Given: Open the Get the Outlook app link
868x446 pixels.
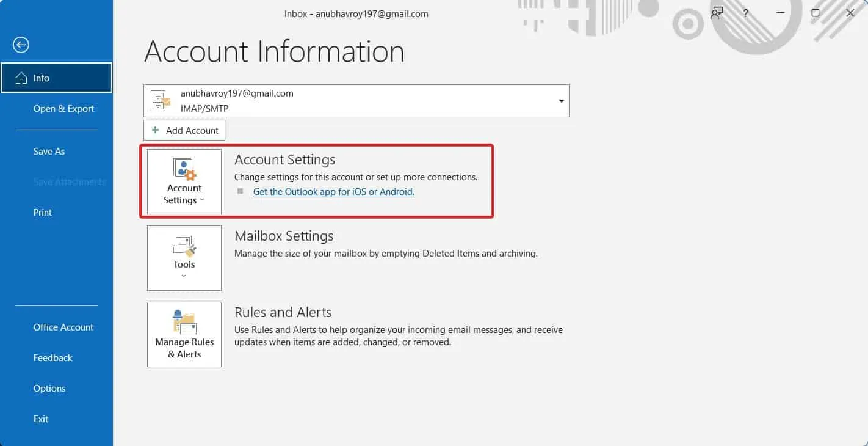Looking at the screenshot, I should [334, 192].
